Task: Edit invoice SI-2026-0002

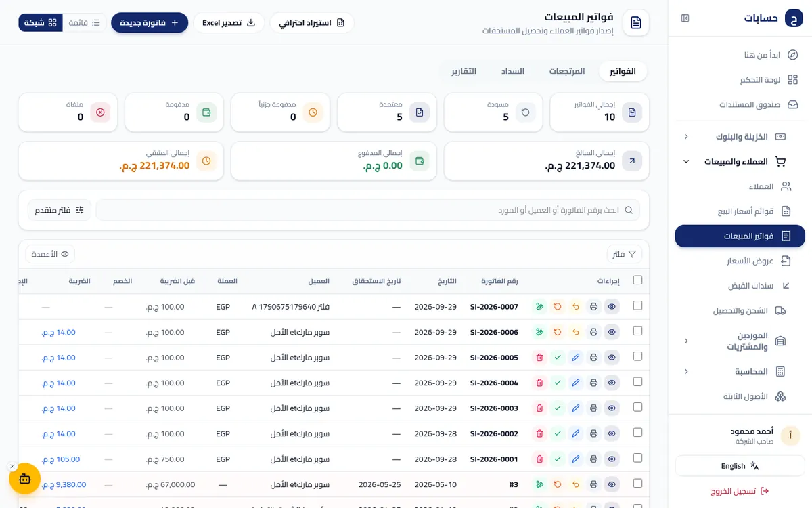Action: tap(576, 433)
